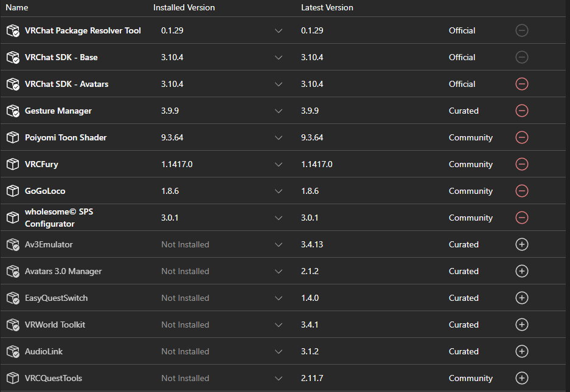Add the AudioLink package
This screenshot has height=392, width=570.
click(522, 351)
